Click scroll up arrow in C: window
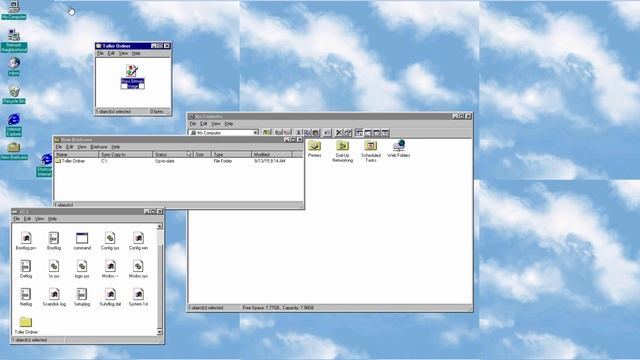The width and height of the screenshot is (640, 360). click(x=160, y=226)
